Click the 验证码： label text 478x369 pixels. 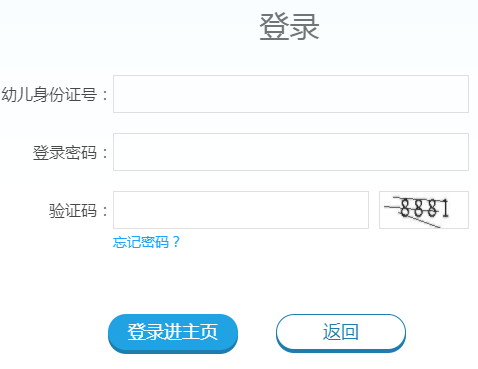[78, 211]
